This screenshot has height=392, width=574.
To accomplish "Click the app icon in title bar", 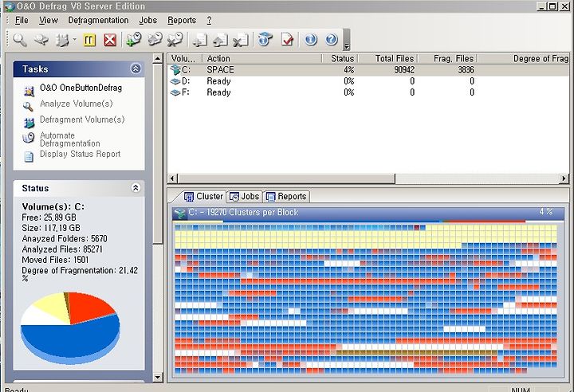I will (x=9, y=6).
